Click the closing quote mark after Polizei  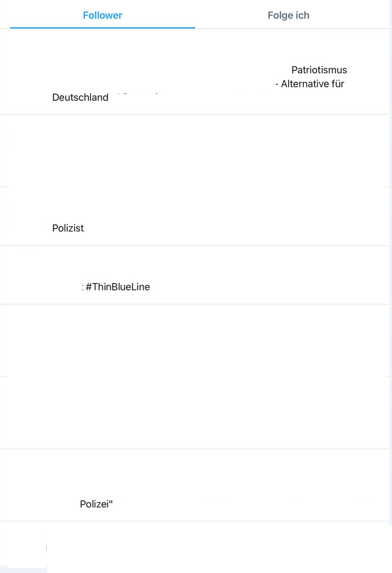111,504
